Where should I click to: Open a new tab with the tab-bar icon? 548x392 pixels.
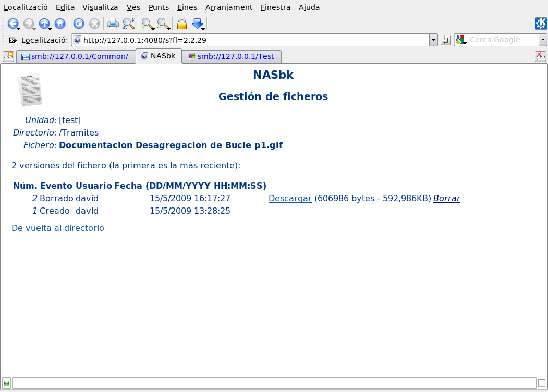click(8, 56)
